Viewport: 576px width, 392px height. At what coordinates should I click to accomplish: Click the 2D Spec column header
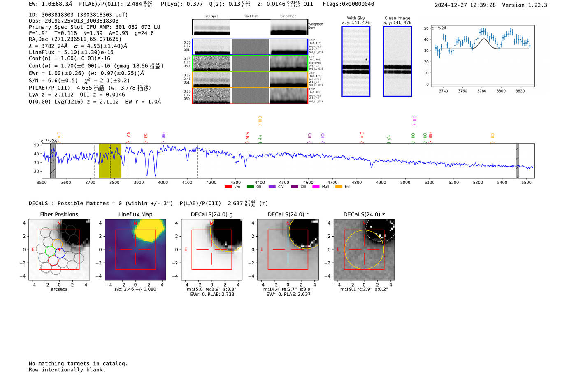212,16
